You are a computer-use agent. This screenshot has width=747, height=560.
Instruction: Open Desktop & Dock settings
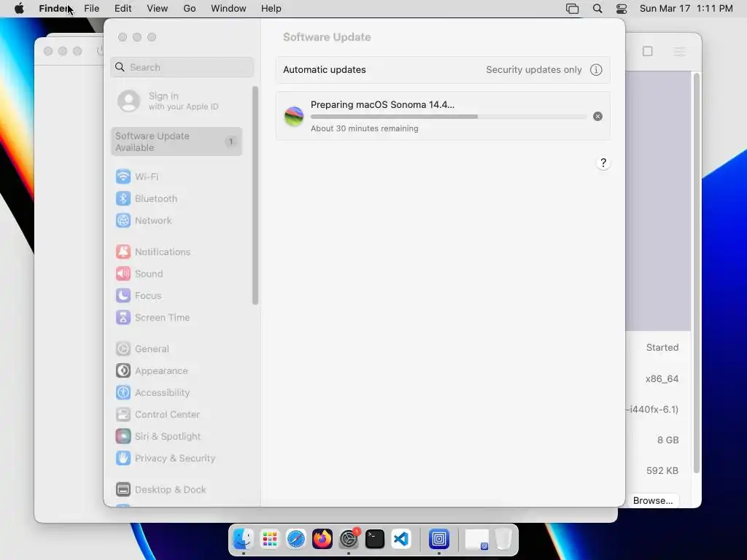point(161,489)
